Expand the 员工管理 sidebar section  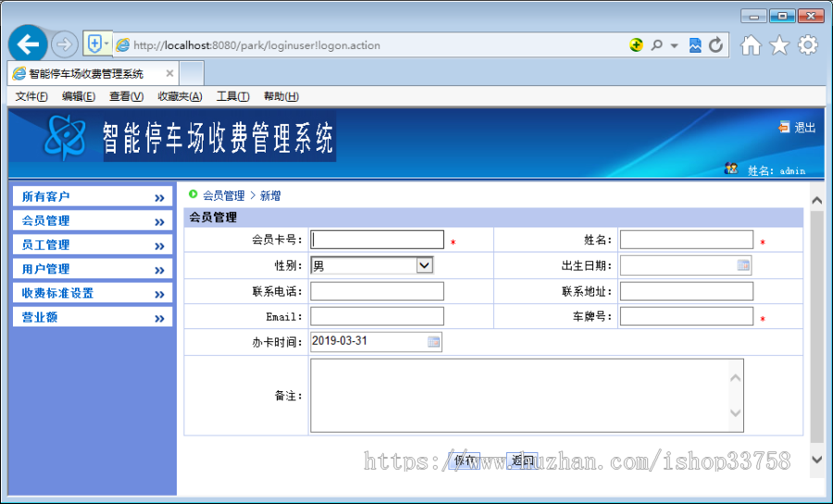93,245
